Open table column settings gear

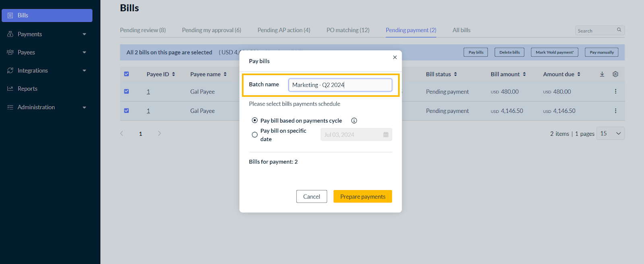(615, 74)
